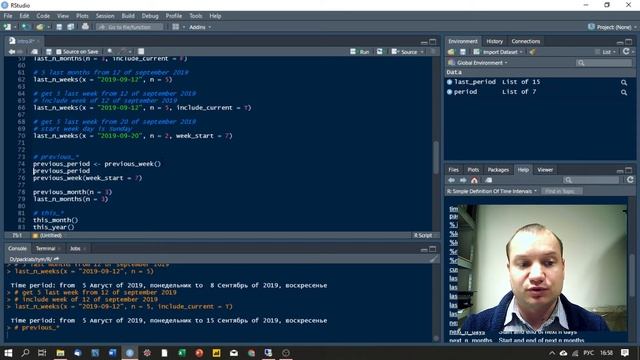Go to previous Help topic

(451, 180)
